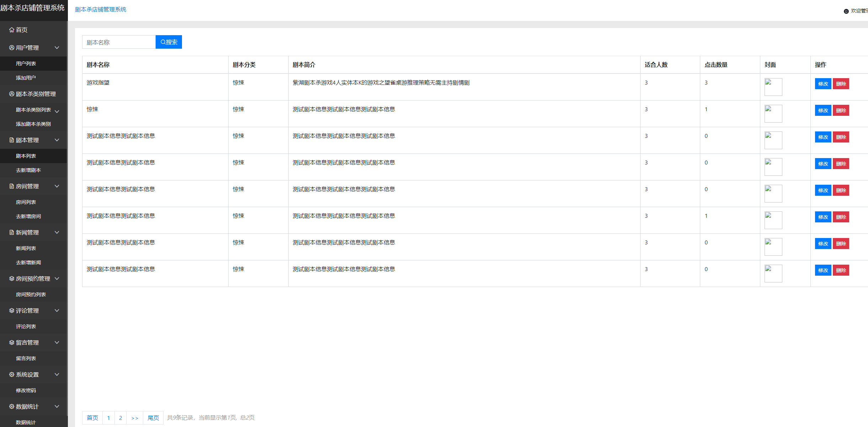Click the home icon beside 首页

point(12,30)
